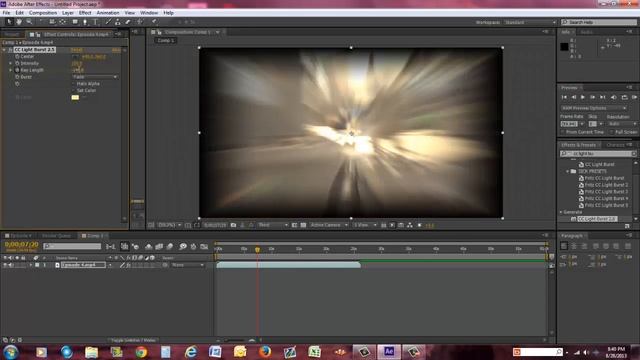
Task: Open the parent None dropdown for the layer
Action: [x=187, y=265]
